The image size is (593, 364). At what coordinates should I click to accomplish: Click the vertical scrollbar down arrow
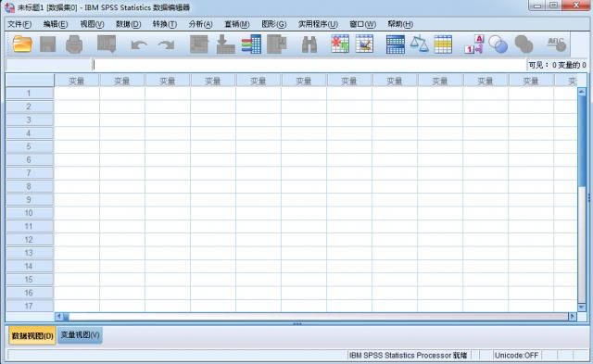[x=582, y=307]
